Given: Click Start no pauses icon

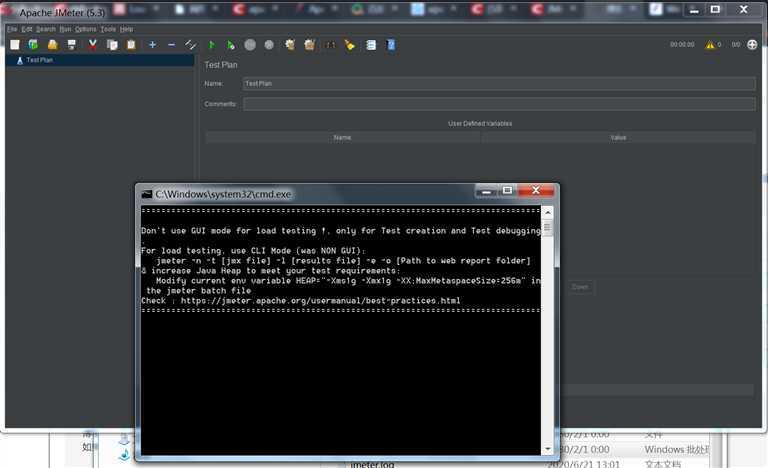Looking at the screenshot, I should click(231, 45).
